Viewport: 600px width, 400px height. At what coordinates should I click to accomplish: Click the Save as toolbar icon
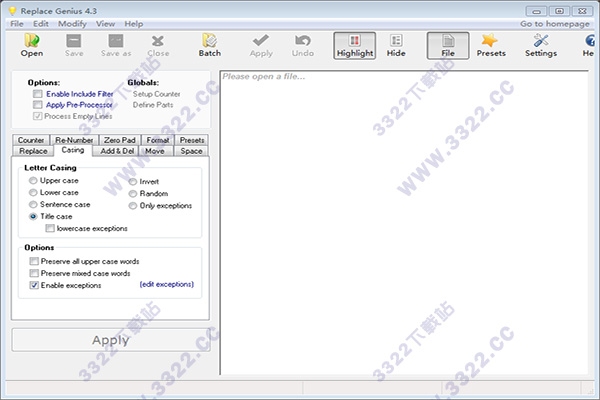click(x=116, y=46)
